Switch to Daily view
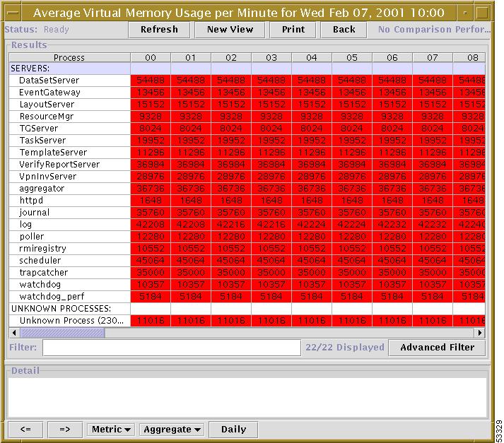This screenshot has height=443, width=504. tap(233, 430)
